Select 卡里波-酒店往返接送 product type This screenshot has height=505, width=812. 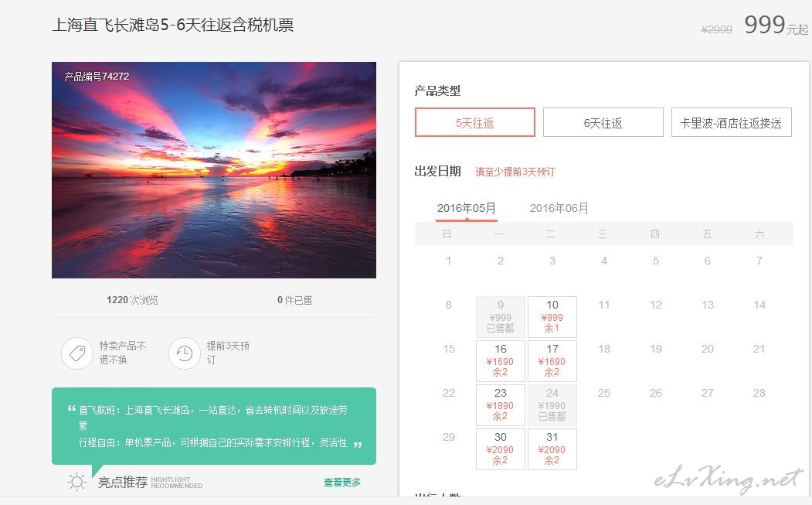pyautogui.click(x=731, y=122)
